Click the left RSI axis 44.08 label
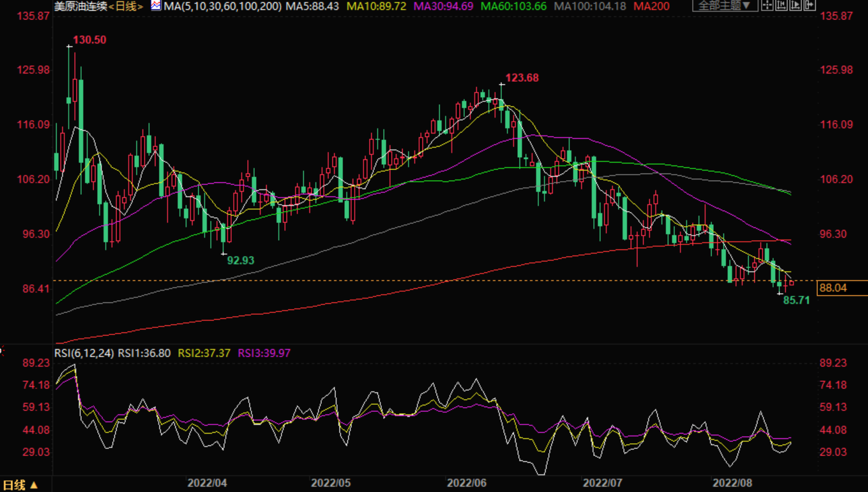Viewport: 868px width, 492px height. pos(36,430)
